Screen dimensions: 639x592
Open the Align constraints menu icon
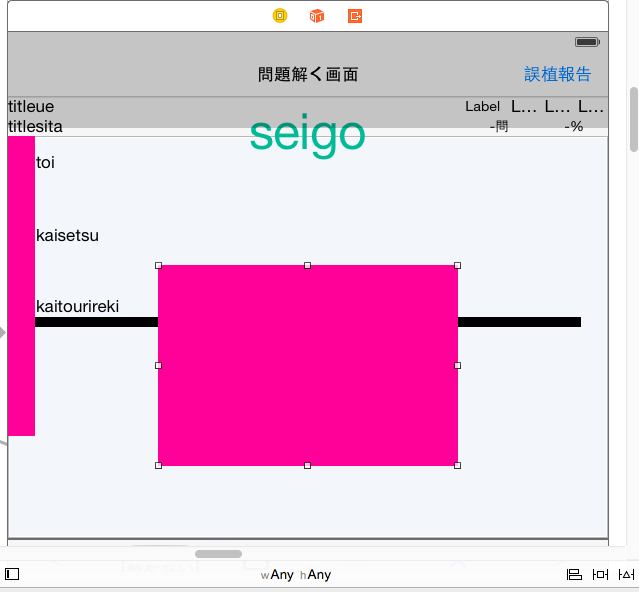click(574, 574)
